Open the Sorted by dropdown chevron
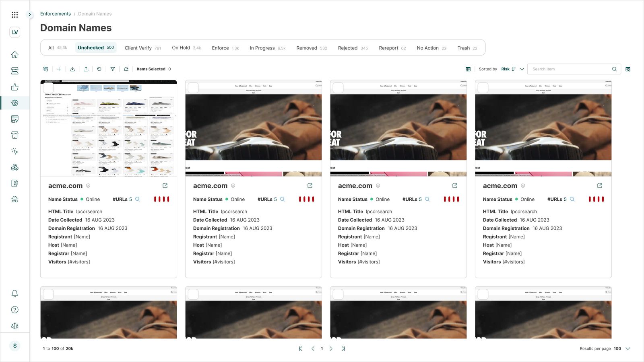The height and width of the screenshot is (362, 644). [x=522, y=69]
